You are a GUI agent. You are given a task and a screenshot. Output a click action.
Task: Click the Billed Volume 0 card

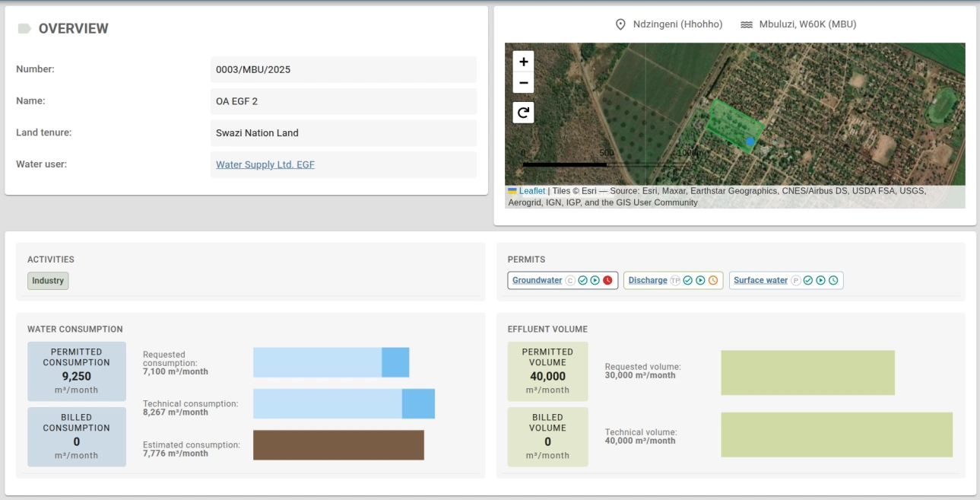547,437
